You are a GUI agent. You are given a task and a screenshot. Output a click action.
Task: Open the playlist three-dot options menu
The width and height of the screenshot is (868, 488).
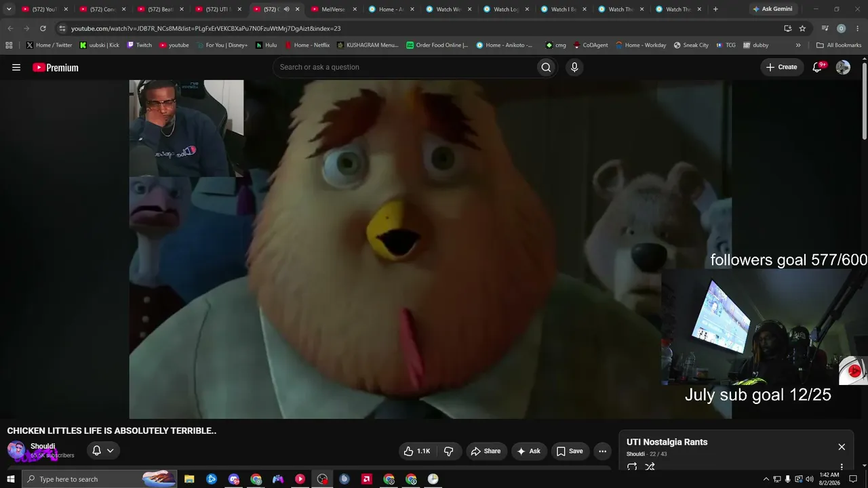pyautogui.click(x=842, y=467)
